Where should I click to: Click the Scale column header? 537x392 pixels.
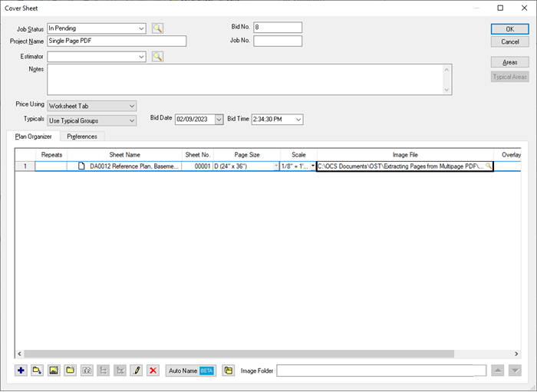click(298, 155)
